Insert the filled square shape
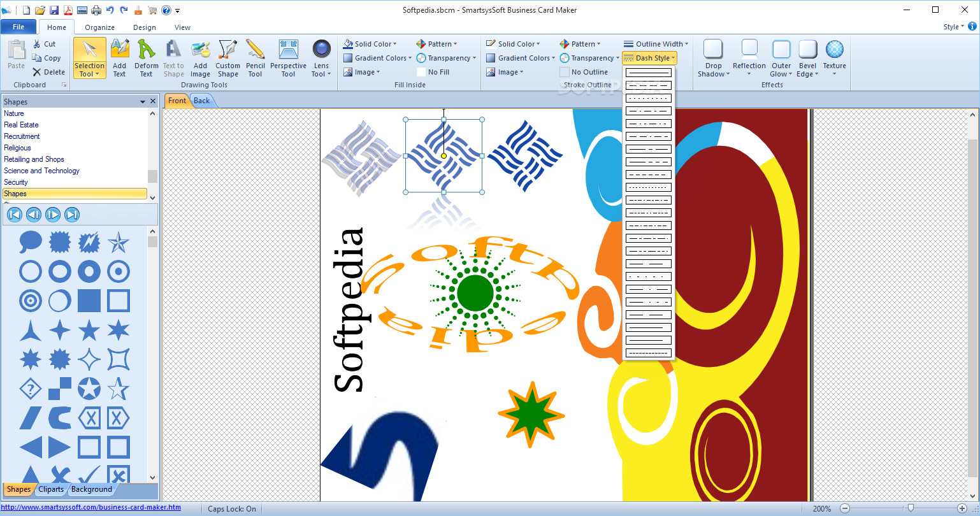 (x=89, y=301)
